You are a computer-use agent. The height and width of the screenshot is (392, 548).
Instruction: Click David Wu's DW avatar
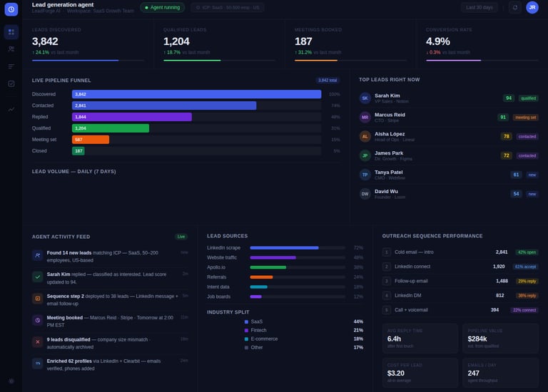click(365, 194)
